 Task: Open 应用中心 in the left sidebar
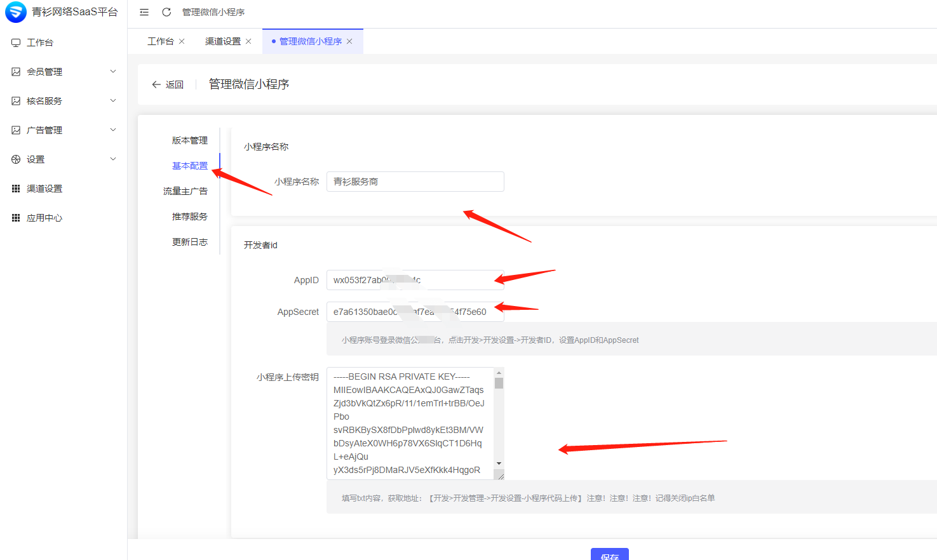click(x=64, y=218)
